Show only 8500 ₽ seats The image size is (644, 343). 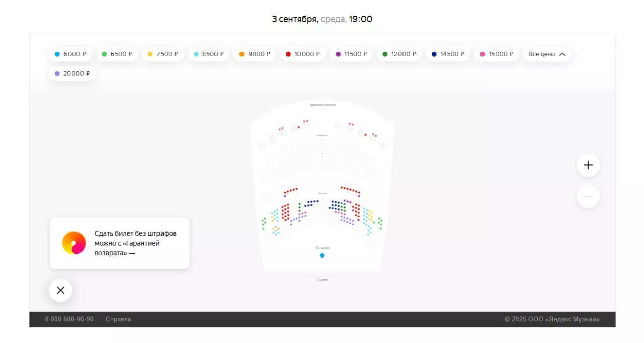point(209,54)
